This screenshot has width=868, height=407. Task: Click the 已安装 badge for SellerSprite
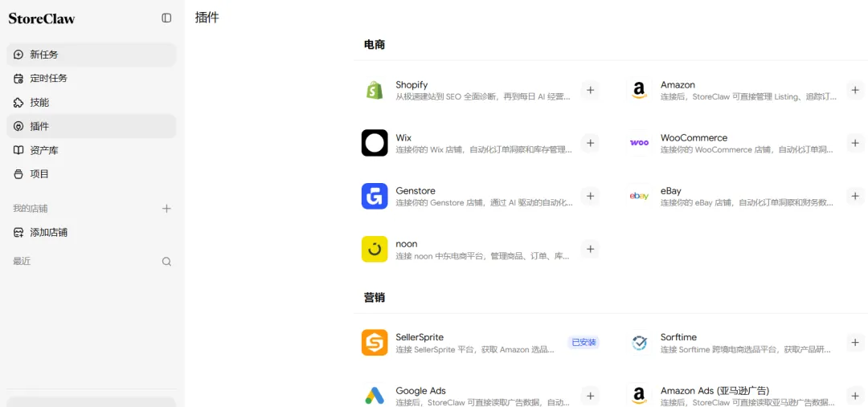583,342
